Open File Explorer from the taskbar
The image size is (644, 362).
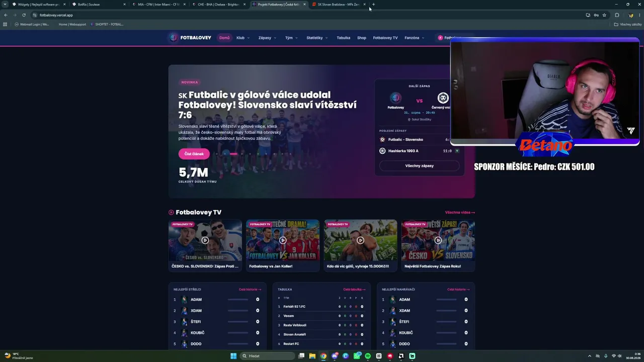pyautogui.click(x=312, y=356)
